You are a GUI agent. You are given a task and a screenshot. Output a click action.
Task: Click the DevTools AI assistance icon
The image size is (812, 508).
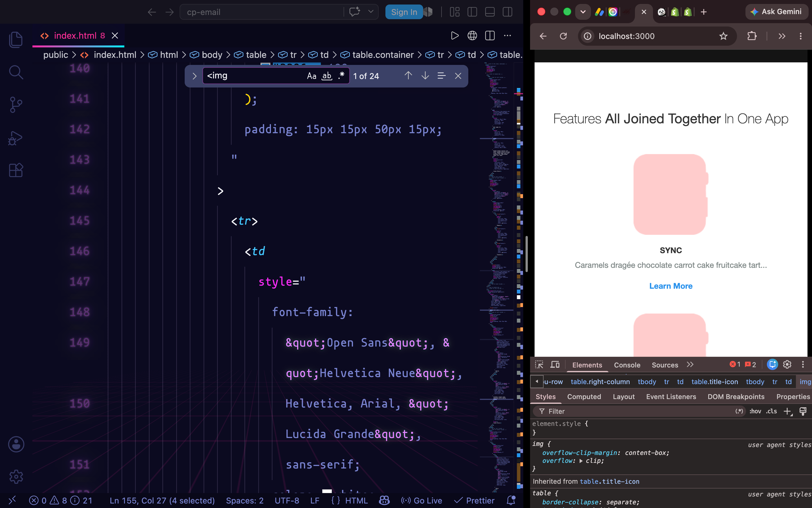773,365
